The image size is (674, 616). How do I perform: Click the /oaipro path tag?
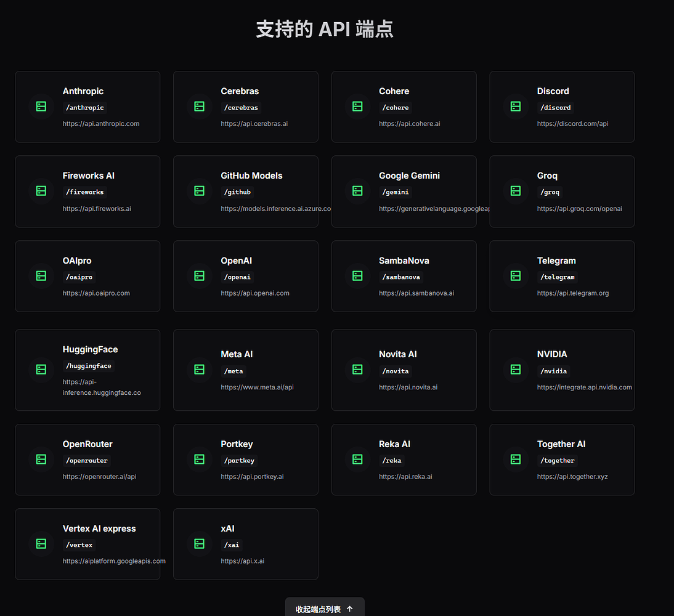tap(79, 277)
